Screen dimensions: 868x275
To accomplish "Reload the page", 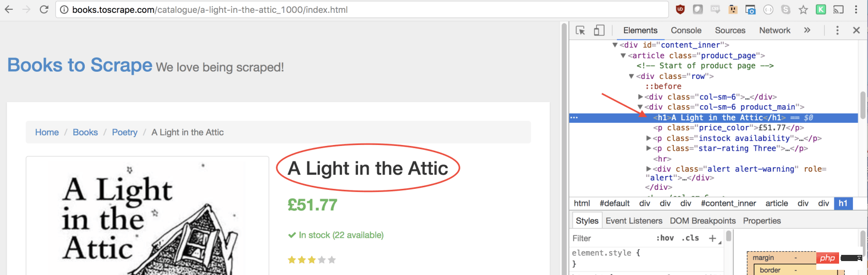I will [x=44, y=9].
